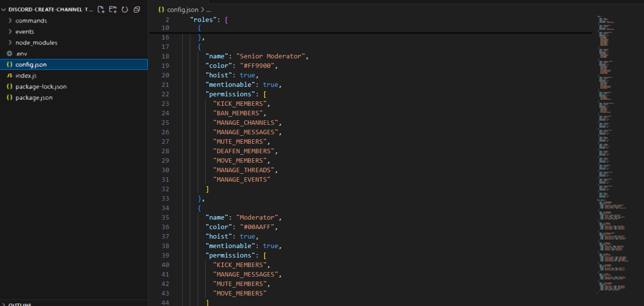Screen dimensions: 644x306
Task: Collapse the DISCORD-CREATE-CHANNEL-T project root
Action: coord(4,9)
